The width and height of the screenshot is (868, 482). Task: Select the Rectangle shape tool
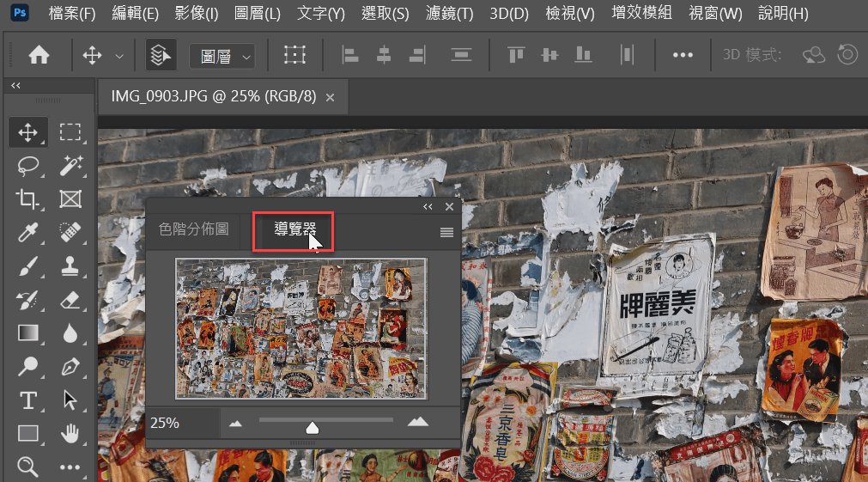point(27,433)
